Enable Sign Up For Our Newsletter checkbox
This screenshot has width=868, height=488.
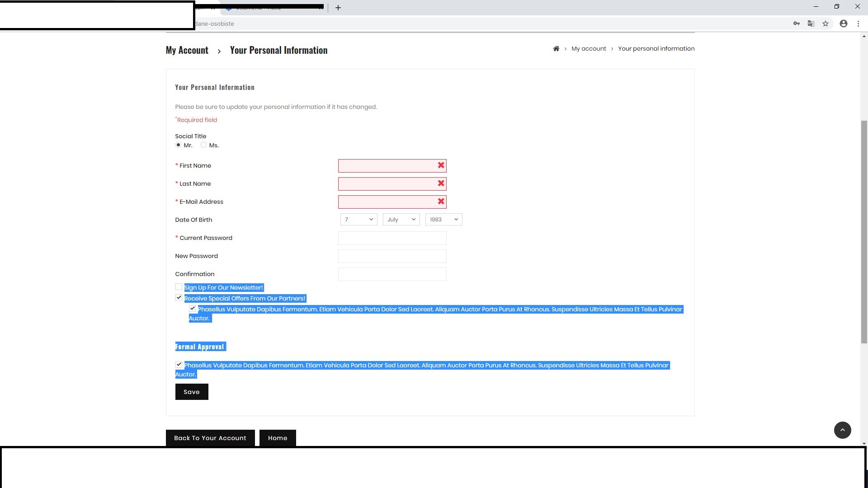(x=179, y=287)
